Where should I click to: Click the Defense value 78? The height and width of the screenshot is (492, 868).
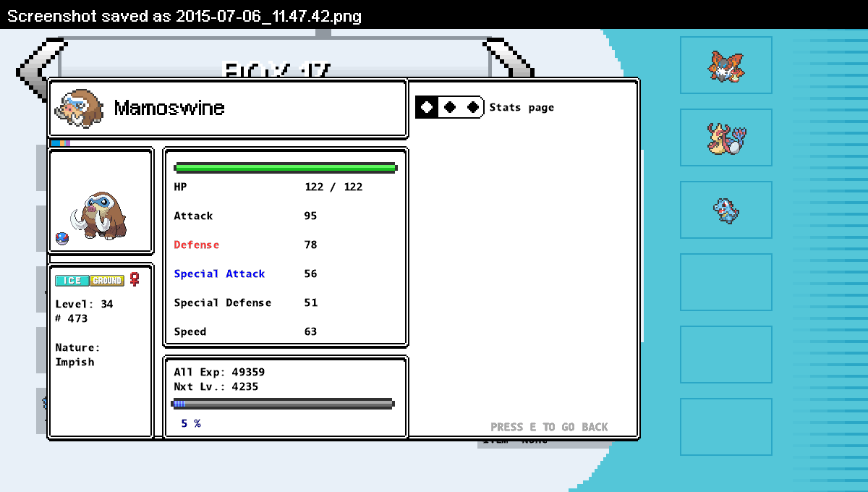[310, 245]
